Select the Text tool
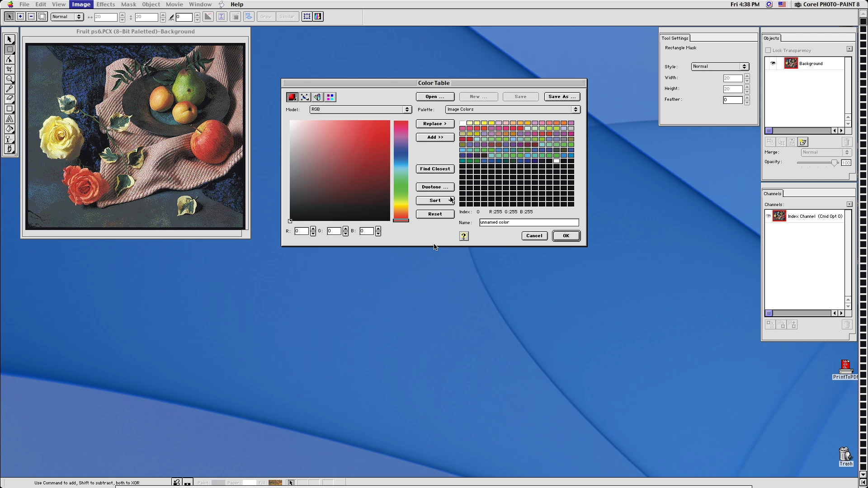This screenshot has height=488, width=868. pyautogui.click(x=9, y=119)
